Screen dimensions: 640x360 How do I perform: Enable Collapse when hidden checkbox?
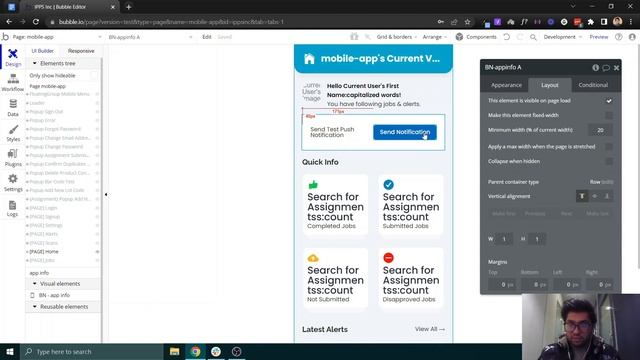(609, 161)
